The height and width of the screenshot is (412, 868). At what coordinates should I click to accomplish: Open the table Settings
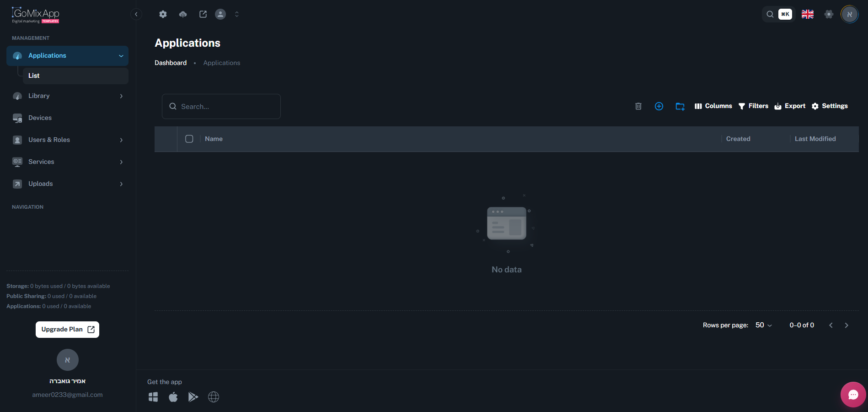[830, 106]
